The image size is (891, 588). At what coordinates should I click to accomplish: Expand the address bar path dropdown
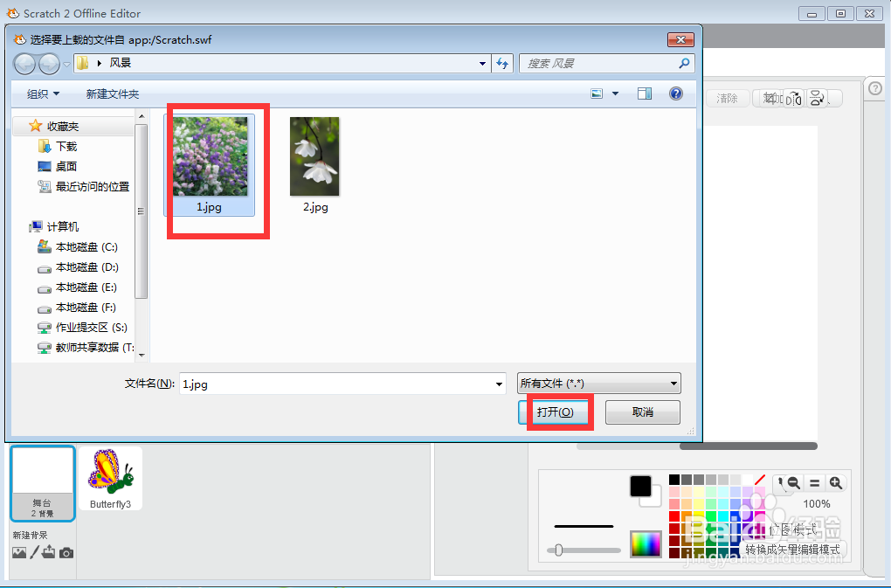482,63
